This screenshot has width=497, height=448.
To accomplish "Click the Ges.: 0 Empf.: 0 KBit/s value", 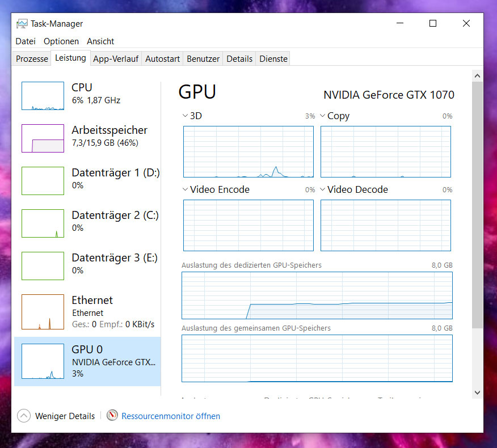I will [113, 324].
